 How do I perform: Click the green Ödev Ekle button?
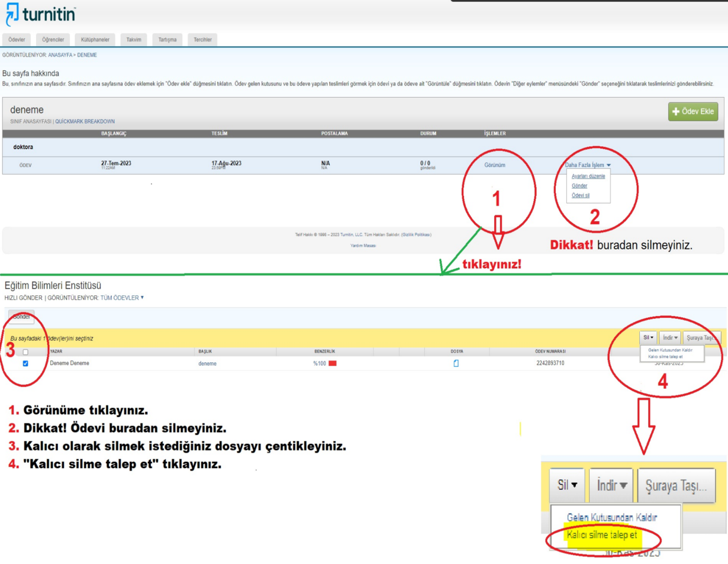pyautogui.click(x=693, y=112)
